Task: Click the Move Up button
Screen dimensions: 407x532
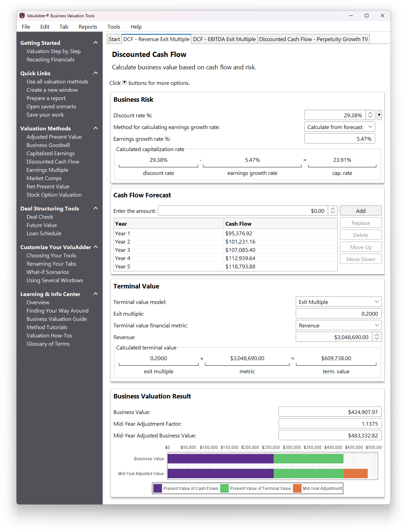Action: point(361,247)
